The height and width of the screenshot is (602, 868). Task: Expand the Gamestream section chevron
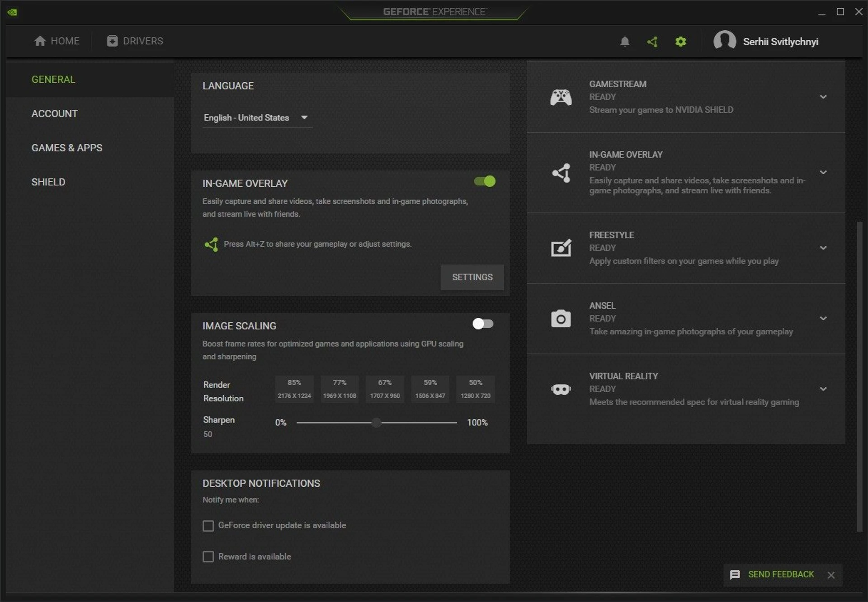823,97
